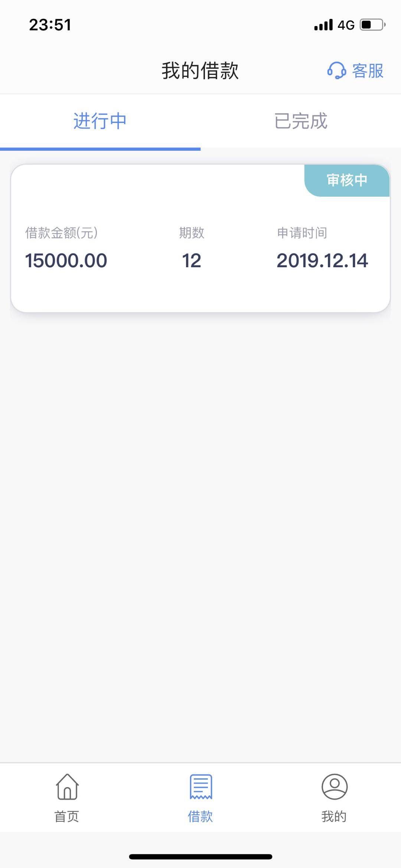The width and height of the screenshot is (401, 868).
Task: Click the 审核中 status badge
Action: 347,180
